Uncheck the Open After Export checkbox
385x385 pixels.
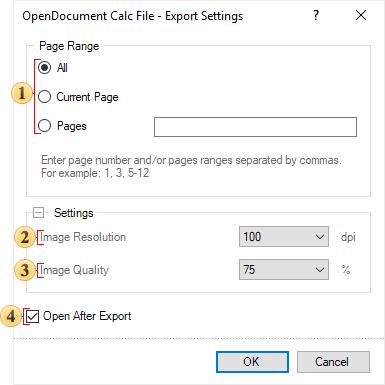click(x=33, y=316)
